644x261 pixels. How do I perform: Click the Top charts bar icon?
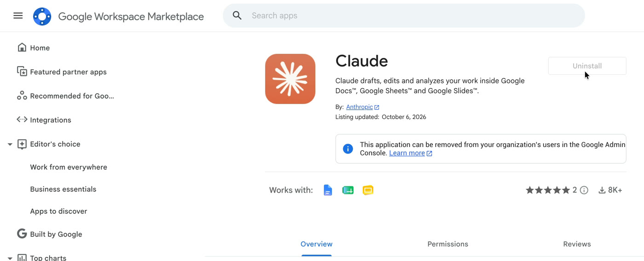coord(22,257)
